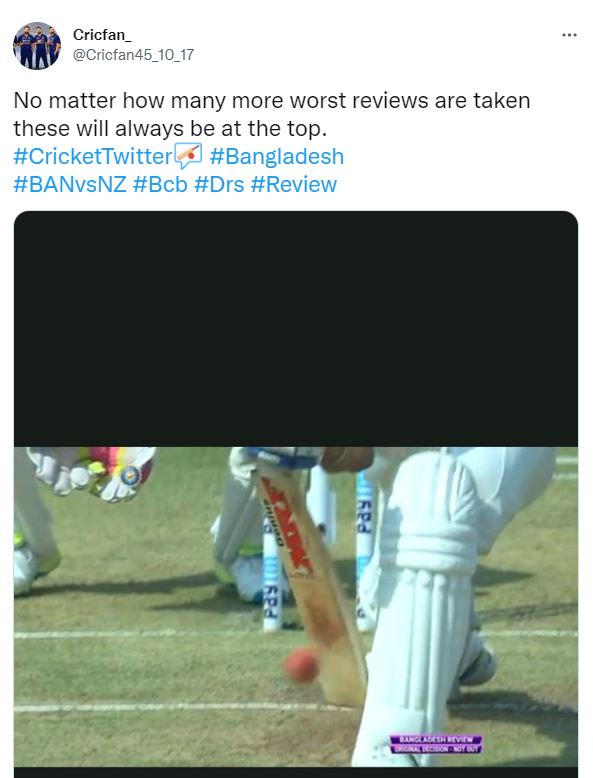Click the wicketkeeper gloves in the video
Viewport: 593px width, 778px height.
[x=92, y=471]
